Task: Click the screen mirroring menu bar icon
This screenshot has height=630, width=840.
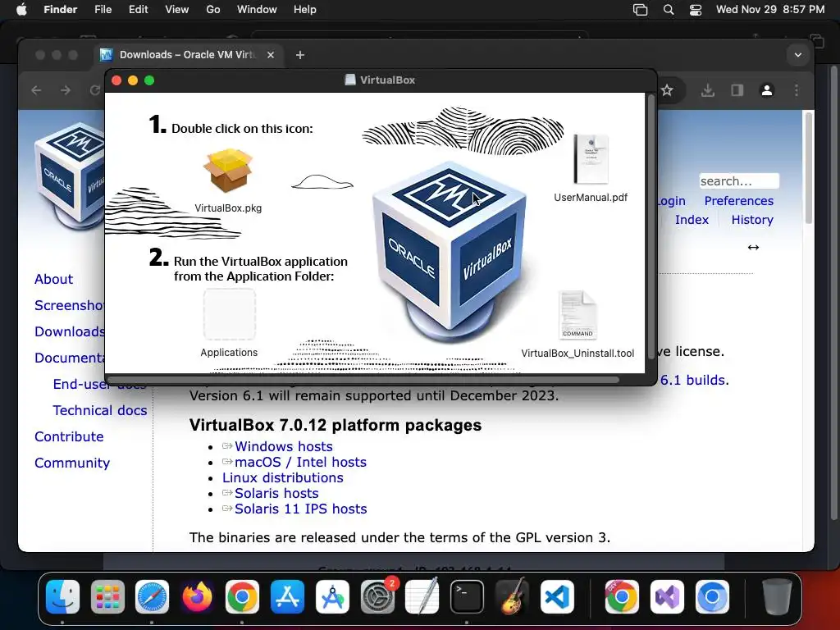Action: (x=640, y=10)
